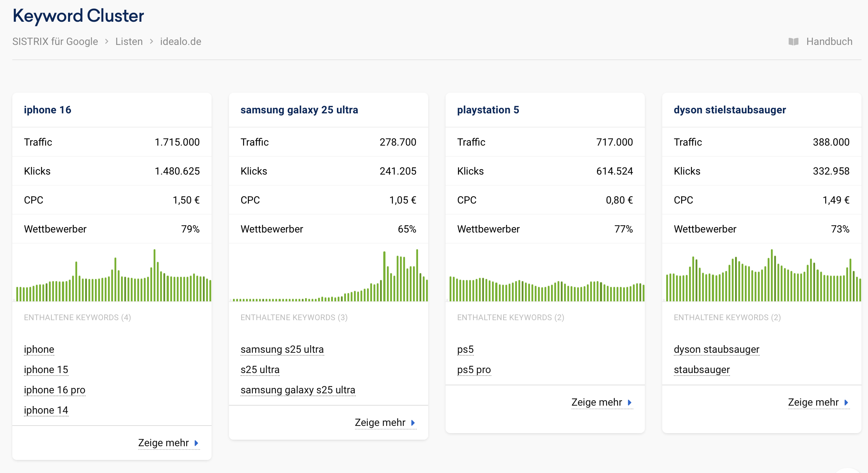The width and height of the screenshot is (868, 473).
Task: Click arrow icon beside playstation 5 Zeige mehr
Action: click(x=630, y=402)
